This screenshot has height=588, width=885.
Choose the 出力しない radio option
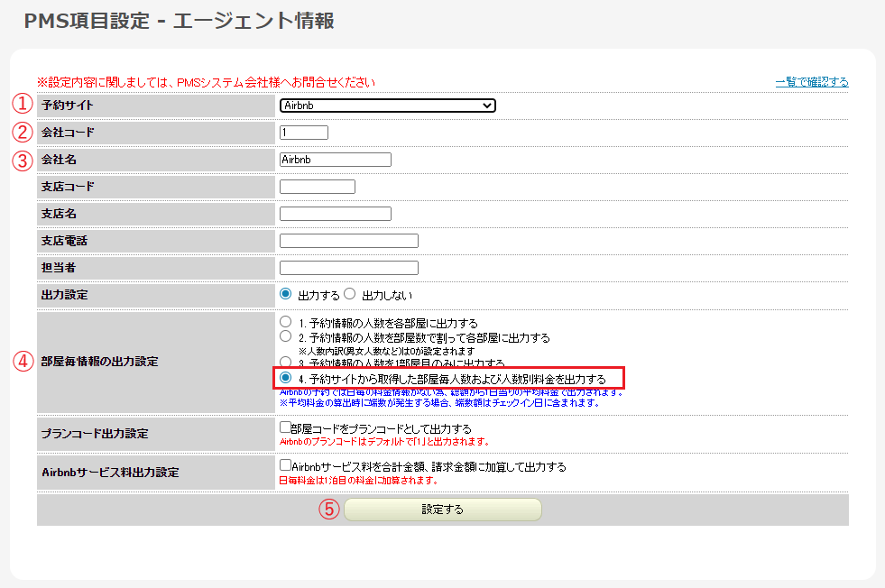pyautogui.click(x=350, y=294)
